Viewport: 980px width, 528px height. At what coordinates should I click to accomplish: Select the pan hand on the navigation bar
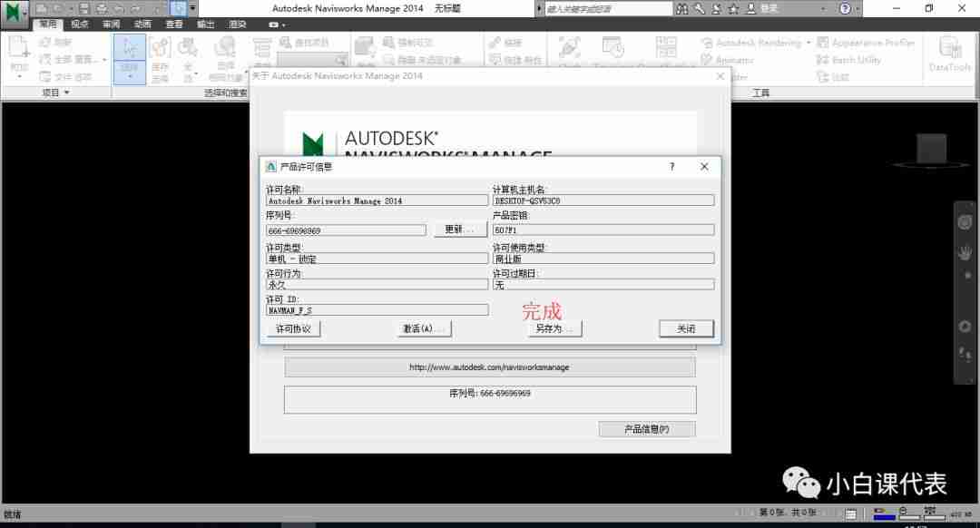click(x=964, y=254)
